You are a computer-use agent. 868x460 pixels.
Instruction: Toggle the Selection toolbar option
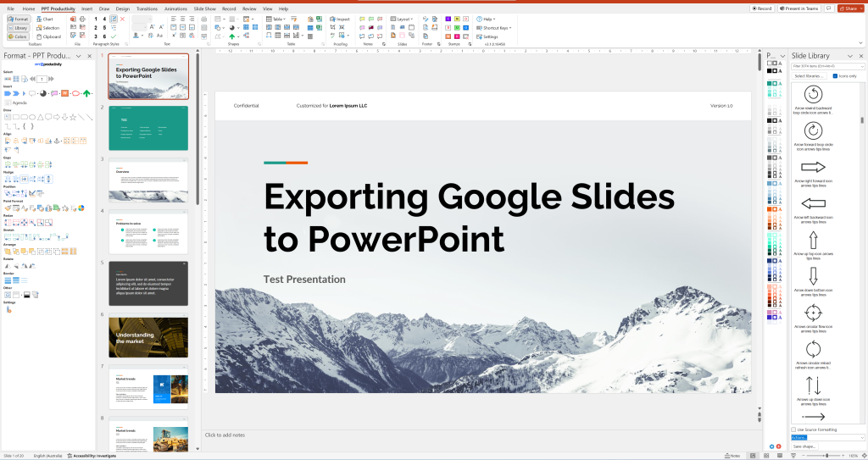click(47, 28)
